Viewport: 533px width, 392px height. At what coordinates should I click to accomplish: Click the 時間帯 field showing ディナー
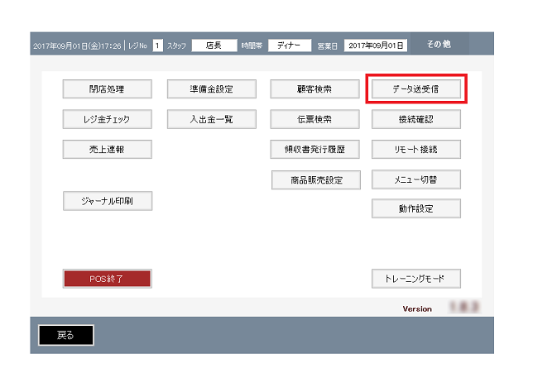pos(290,45)
